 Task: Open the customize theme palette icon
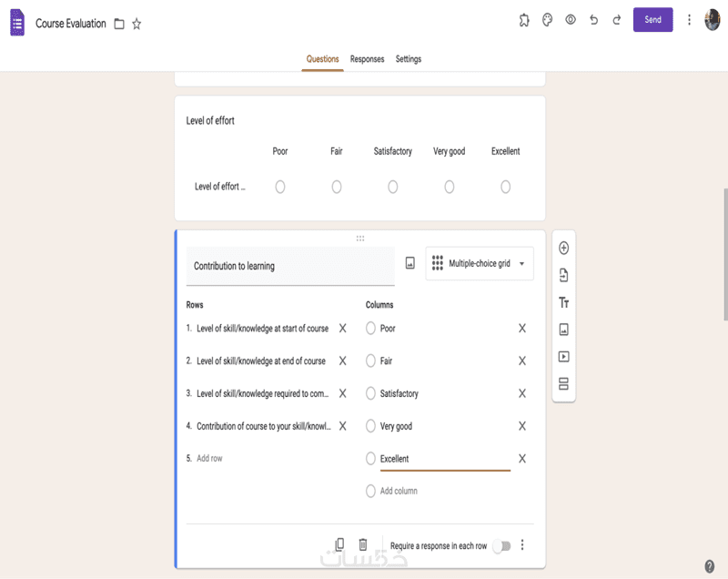coord(548,20)
